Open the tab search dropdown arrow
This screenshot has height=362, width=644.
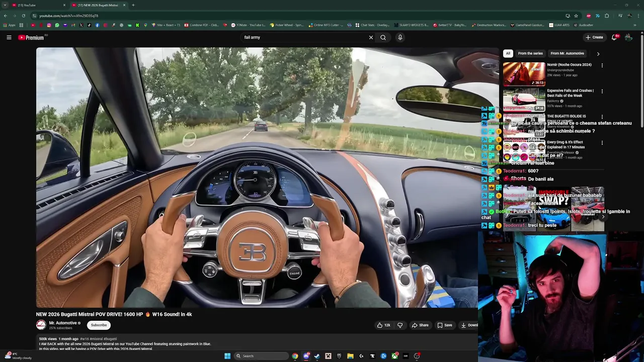[5, 5]
